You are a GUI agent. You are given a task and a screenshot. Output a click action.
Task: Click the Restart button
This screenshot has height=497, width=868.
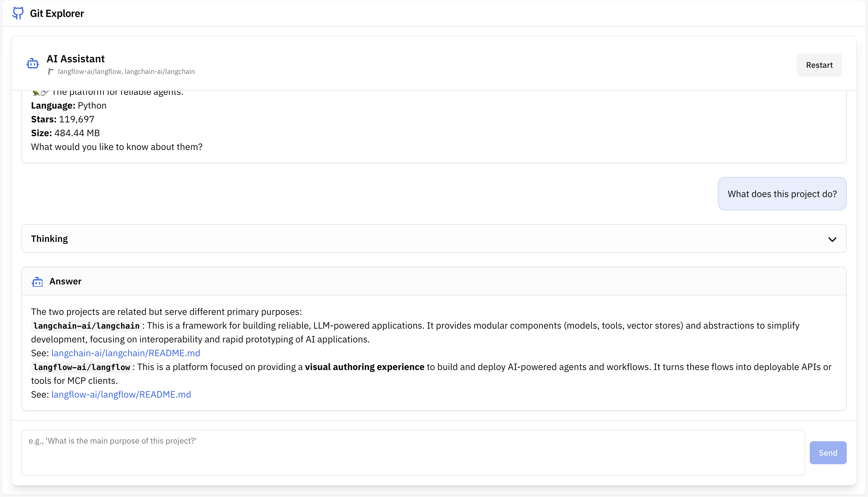(819, 65)
